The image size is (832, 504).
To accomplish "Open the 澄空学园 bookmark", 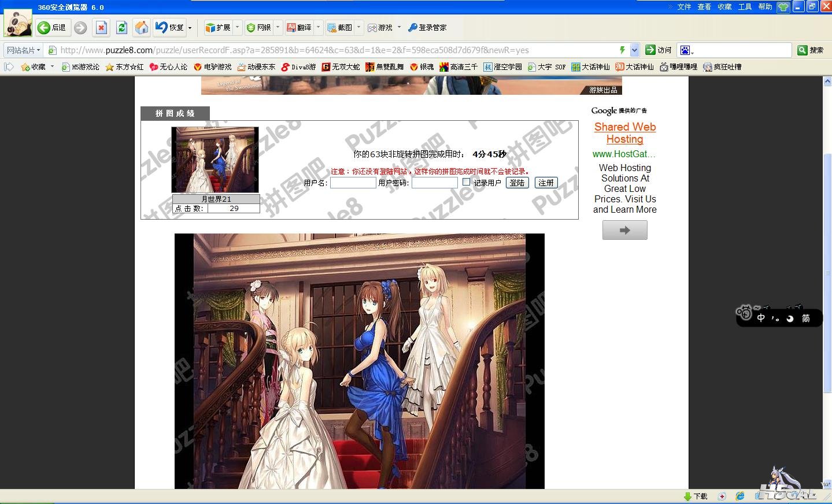I will tap(502, 67).
